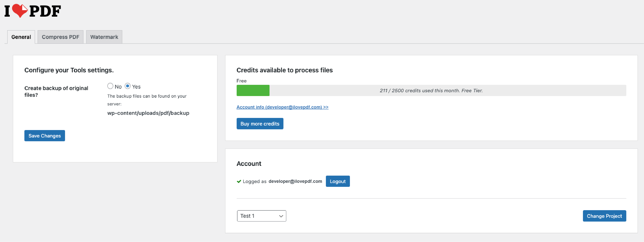Screen dimensions: 644x242
Task: Log out using the Logout button
Action: pos(337,181)
